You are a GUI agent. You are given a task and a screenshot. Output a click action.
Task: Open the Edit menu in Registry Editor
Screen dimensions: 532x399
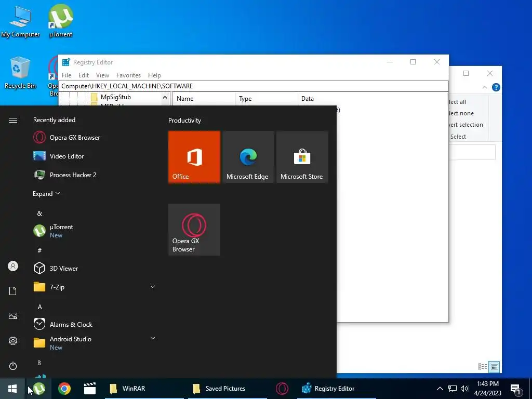click(84, 75)
